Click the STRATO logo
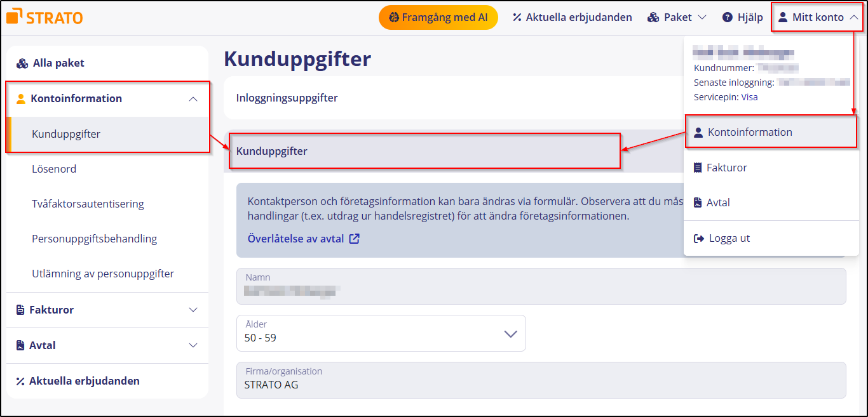 coord(44,17)
